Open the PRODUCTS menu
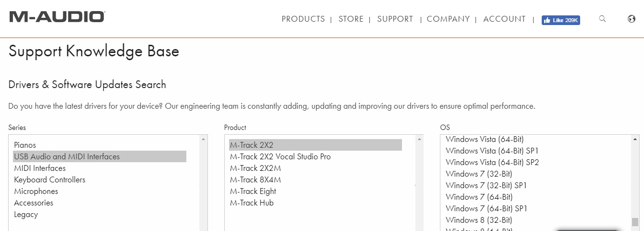 tap(303, 19)
